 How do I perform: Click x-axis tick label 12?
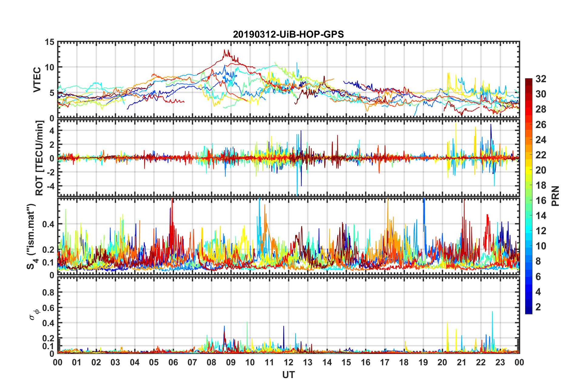(x=288, y=362)
